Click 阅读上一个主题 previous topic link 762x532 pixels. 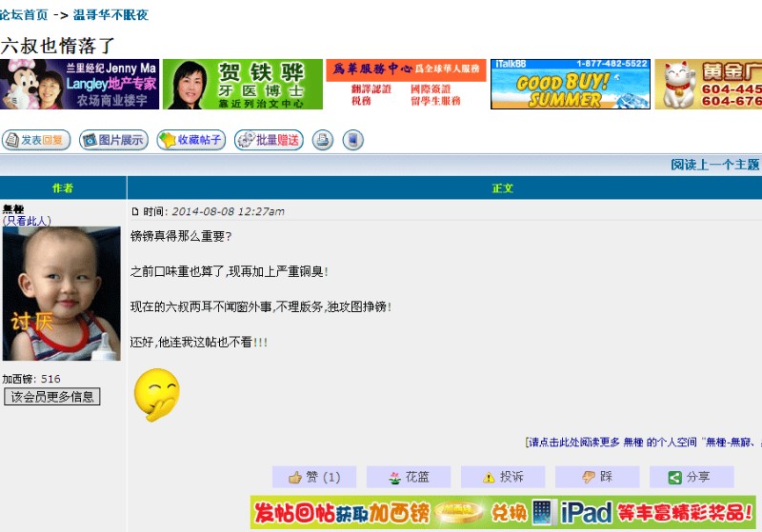tap(715, 165)
